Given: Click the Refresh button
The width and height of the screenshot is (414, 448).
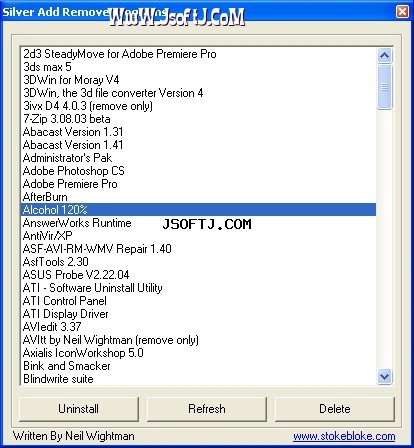Looking at the screenshot, I should click(x=207, y=409).
